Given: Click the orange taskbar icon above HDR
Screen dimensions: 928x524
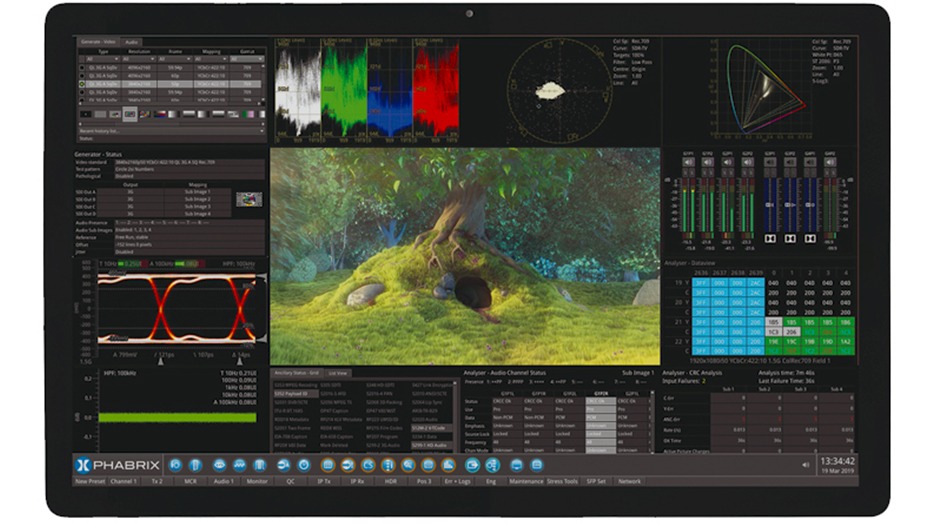Looking at the screenshot, I should click(x=388, y=465).
